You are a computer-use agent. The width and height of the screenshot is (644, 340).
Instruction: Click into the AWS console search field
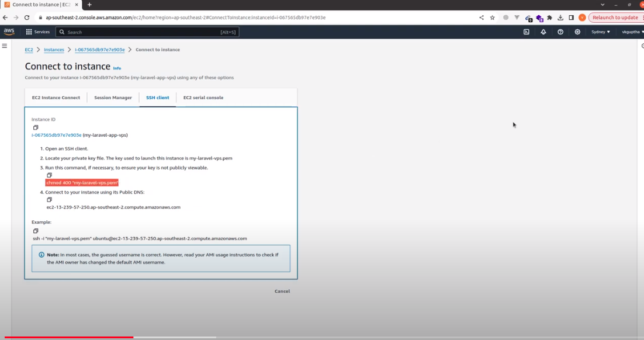(x=147, y=32)
